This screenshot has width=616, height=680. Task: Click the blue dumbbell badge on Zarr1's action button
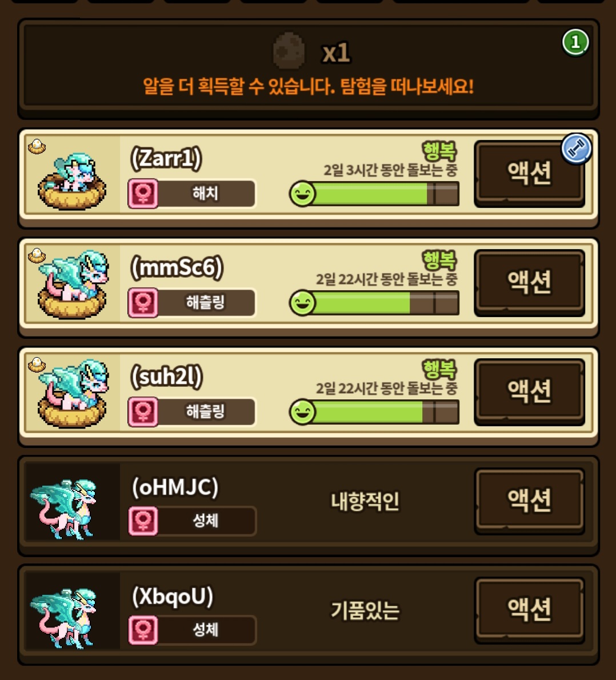(x=576, y=149)
